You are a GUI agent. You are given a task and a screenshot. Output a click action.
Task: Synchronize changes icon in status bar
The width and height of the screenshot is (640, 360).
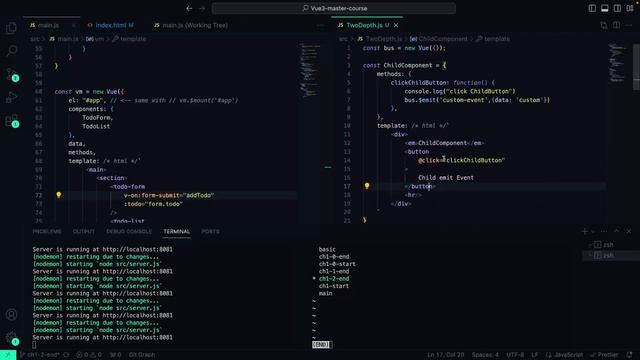(66, 355)
